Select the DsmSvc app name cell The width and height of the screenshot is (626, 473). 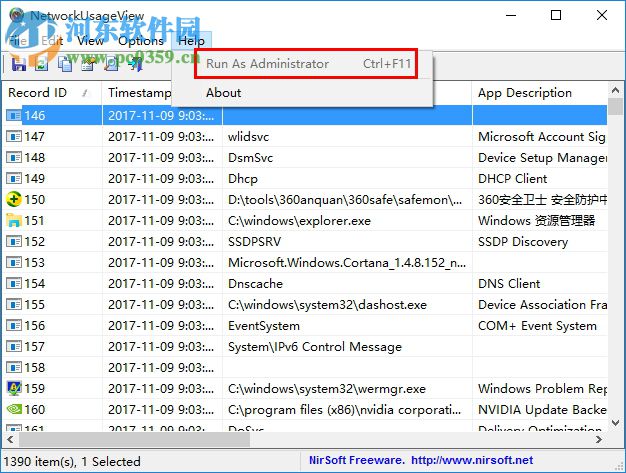(x=347, y=157)
